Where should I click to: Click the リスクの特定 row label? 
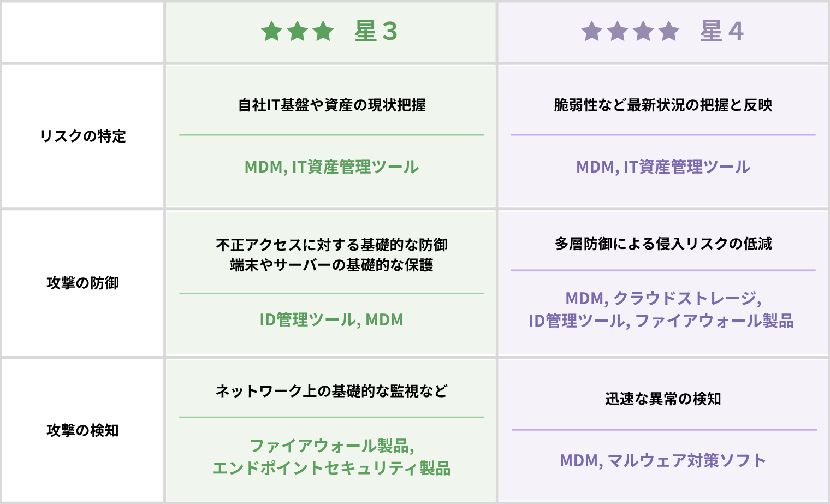[x=83, y=136]
